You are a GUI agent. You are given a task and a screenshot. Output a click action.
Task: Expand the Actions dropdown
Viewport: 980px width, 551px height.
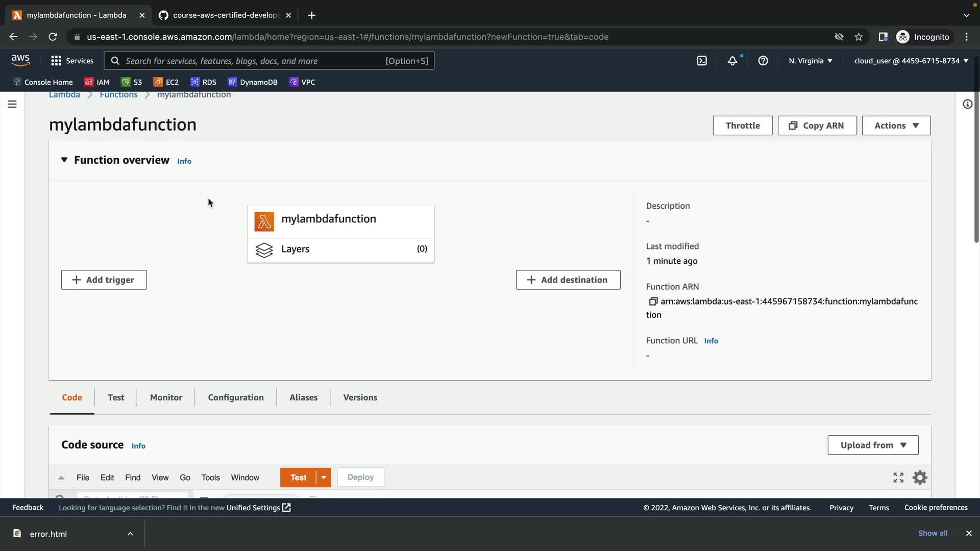pos(896,126)
